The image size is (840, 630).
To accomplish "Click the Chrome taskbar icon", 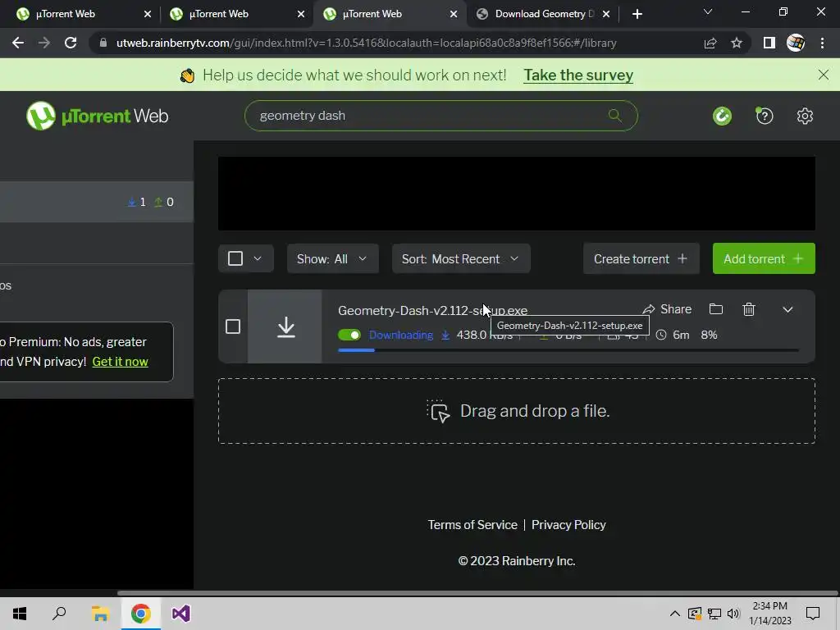I will tap(141, 614).
